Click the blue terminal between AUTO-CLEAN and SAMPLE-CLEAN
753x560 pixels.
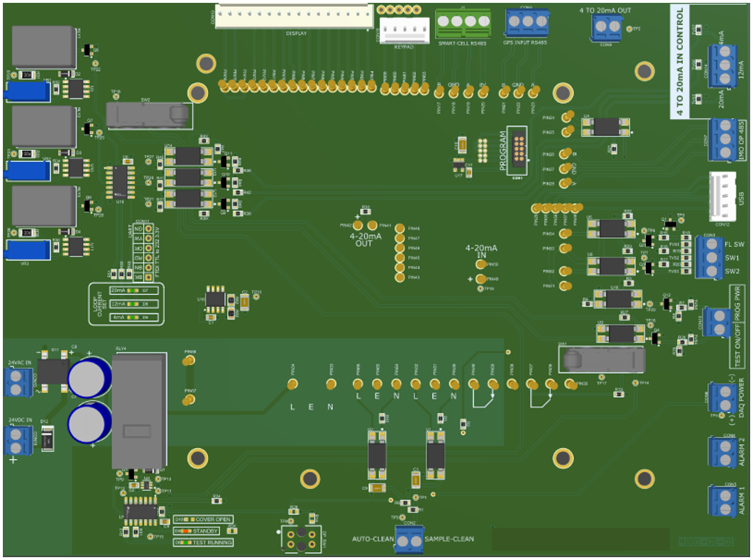[x=409, y=539]
